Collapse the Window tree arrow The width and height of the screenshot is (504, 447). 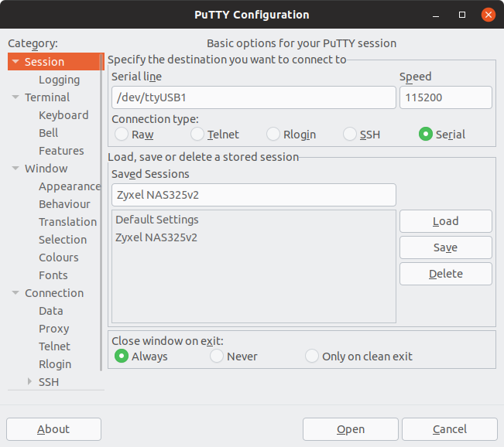point(15,169)
